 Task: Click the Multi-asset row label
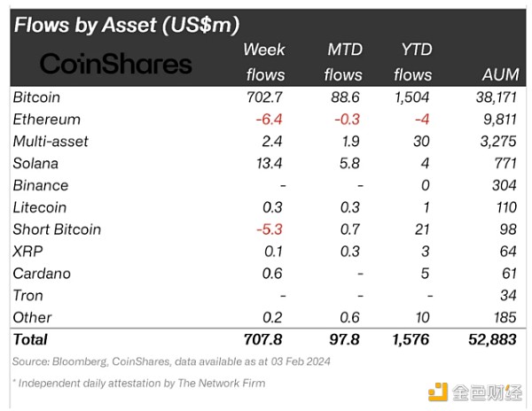(50, 142)
